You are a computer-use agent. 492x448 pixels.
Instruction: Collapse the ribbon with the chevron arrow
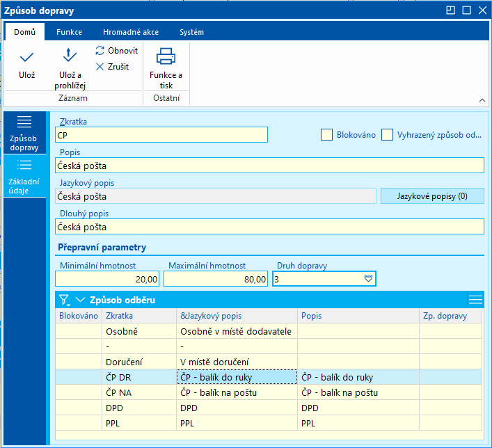coord(482,100)
